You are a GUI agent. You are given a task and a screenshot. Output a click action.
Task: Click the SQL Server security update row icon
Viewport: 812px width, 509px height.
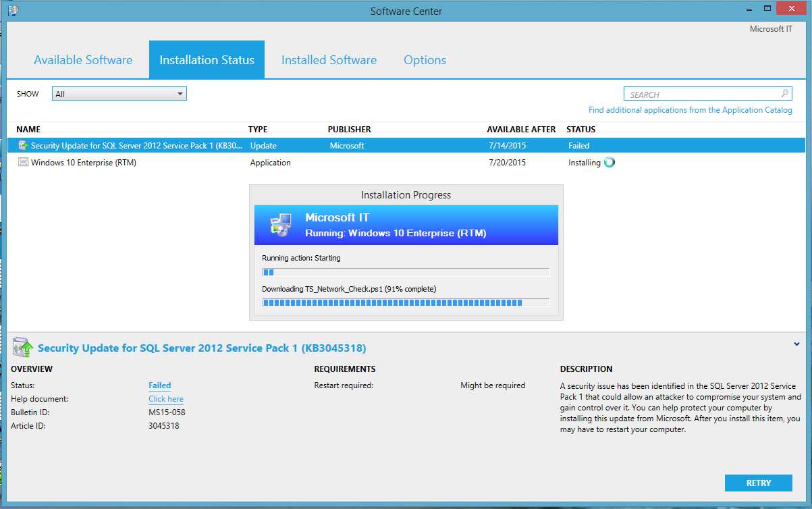(x=23, y=146)
